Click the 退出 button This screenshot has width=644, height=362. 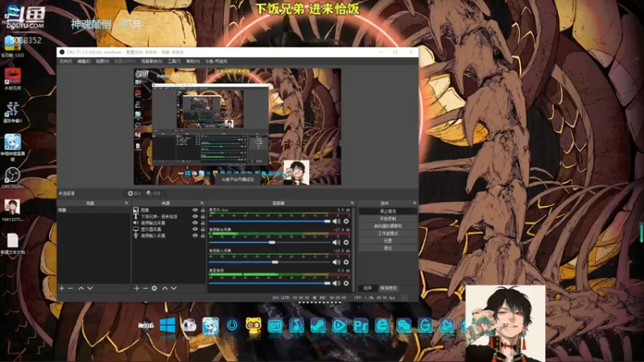pyautogui.click(x=388, y=249)
